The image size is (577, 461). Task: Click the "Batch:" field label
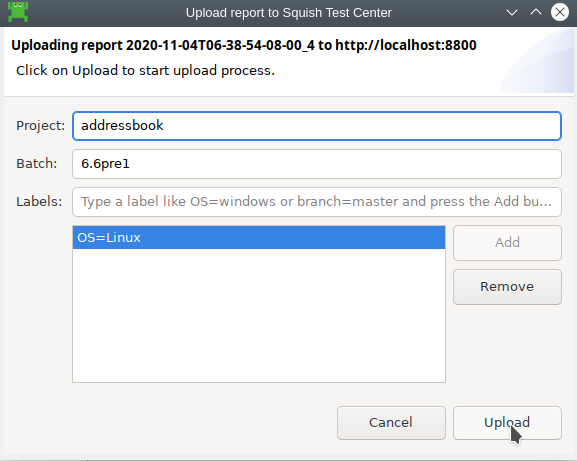(37, 164)
